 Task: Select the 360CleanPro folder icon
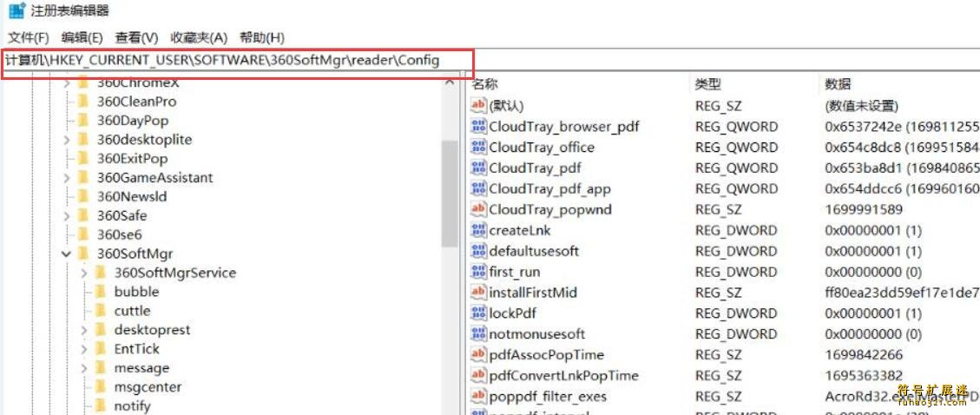pos(83,102)
